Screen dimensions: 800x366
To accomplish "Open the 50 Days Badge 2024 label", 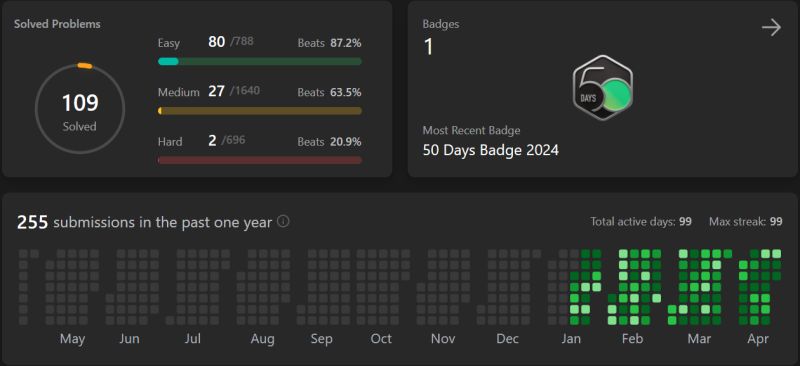I will coord(491,150).
